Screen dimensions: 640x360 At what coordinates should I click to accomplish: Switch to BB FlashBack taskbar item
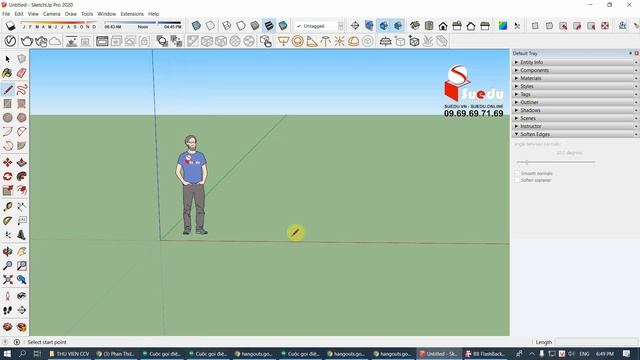485,354
